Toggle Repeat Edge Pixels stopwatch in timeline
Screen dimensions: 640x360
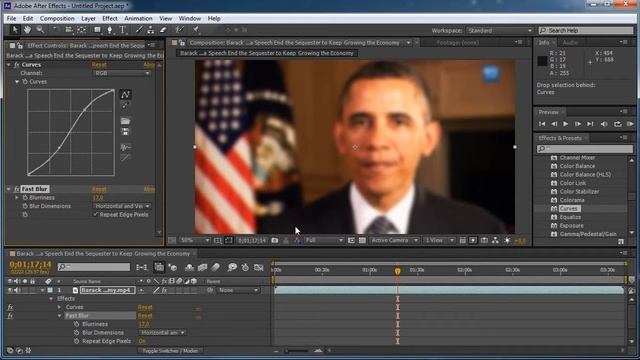pos(76,341)
